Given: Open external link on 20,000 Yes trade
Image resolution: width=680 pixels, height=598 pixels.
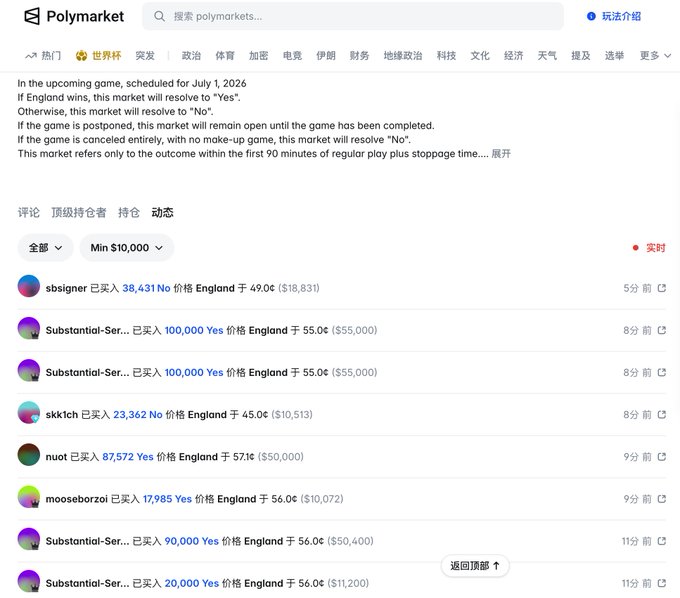Looking at the screenshot, I should (661, 583).
